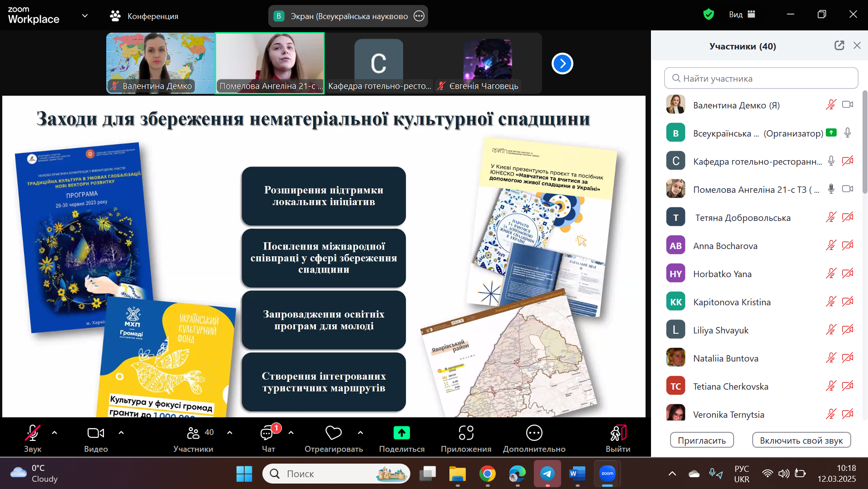The width and height of the screenshot is (868, 489).
Task: Open the Apps icon in toolbar
Action: coord(466,433)
